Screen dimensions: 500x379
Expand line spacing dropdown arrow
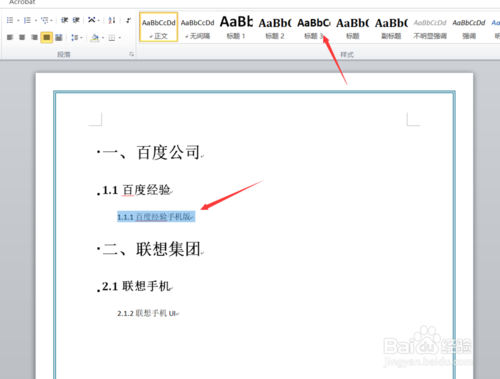coord(81,38)
